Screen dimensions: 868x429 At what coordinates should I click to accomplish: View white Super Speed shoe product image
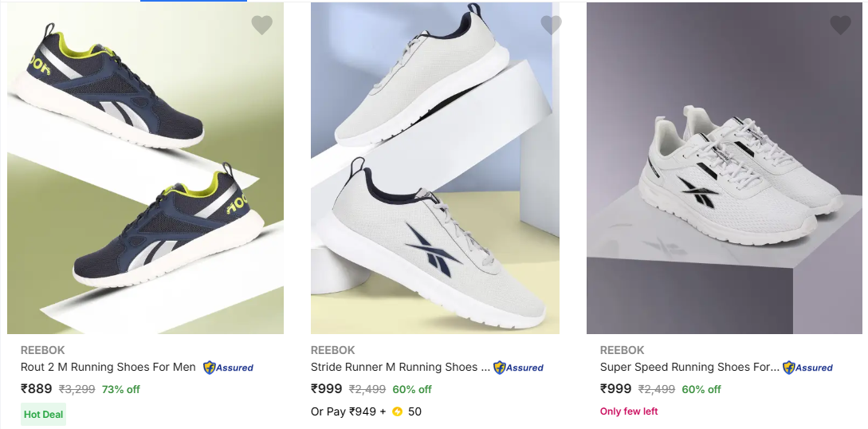point(724,167)
